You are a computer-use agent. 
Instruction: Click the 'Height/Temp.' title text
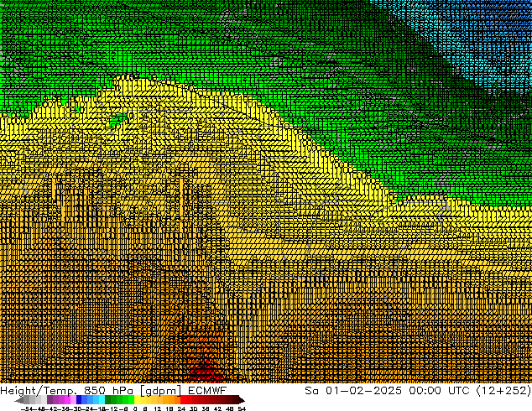39,391
